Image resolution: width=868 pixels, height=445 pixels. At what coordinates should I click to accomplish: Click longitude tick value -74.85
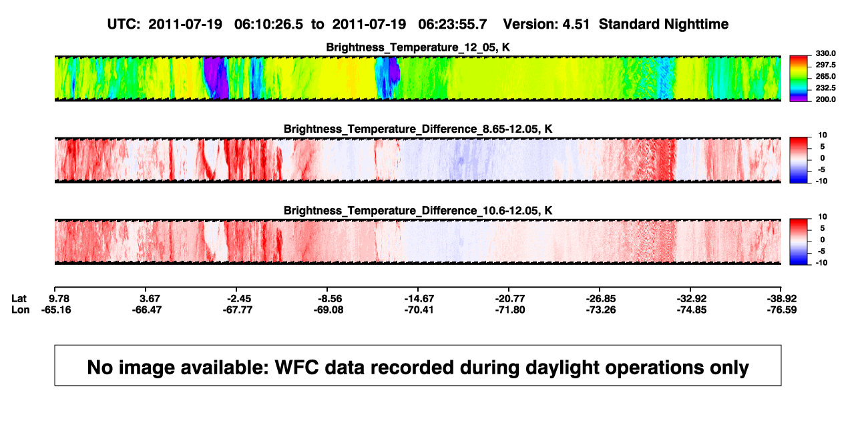click(x=692, y=310)
